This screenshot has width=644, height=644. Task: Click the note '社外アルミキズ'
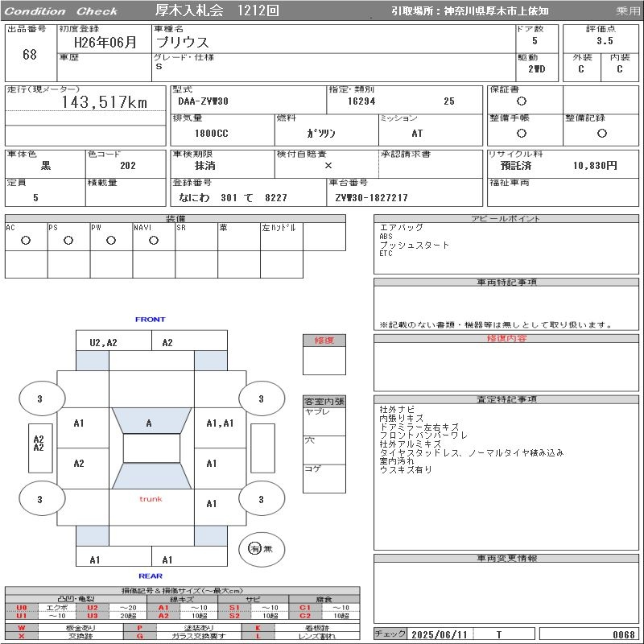click(x=410, y=444)
